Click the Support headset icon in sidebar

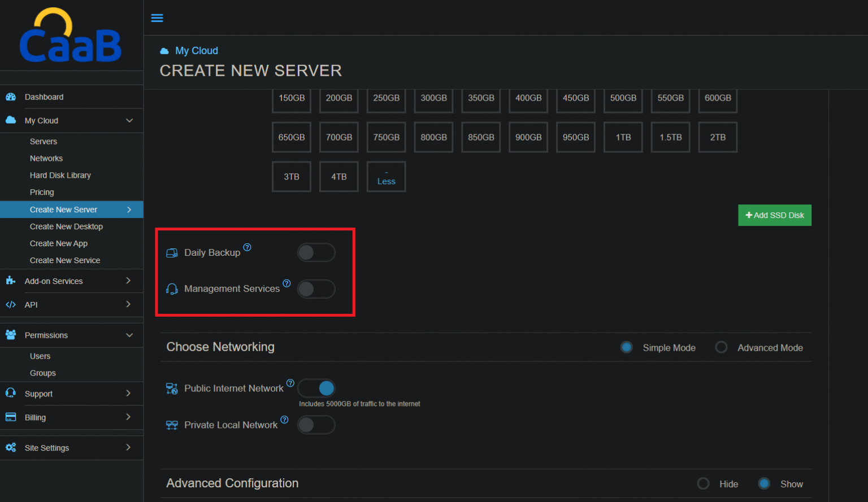point(11,393)
